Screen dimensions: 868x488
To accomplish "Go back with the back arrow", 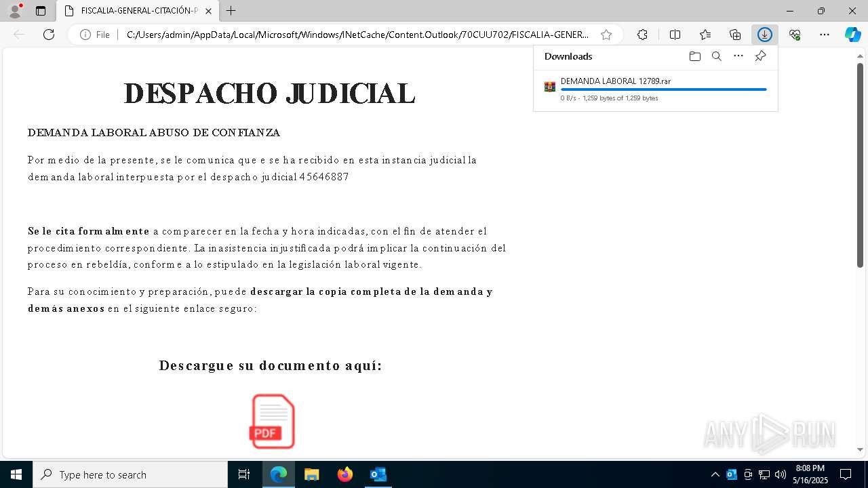I will point(19,35).
